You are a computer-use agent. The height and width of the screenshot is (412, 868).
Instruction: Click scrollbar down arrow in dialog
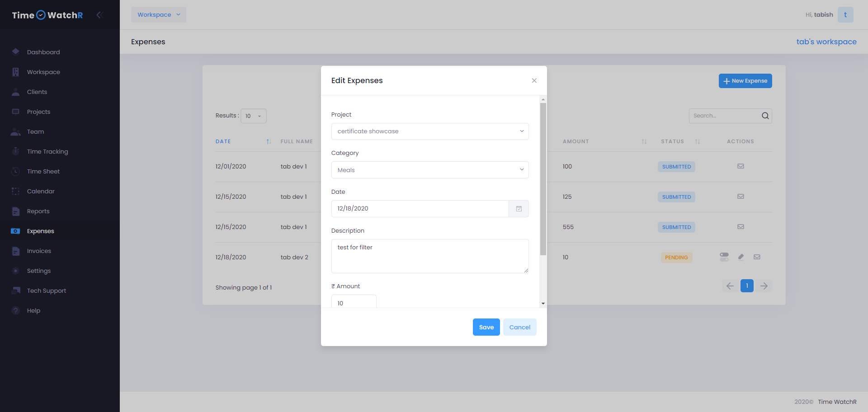(543, 304)
